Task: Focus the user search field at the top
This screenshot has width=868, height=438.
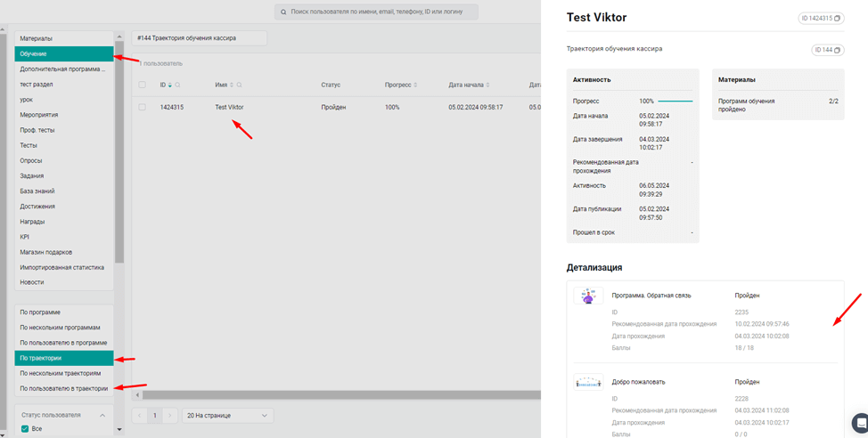Action: pos(378,12)
